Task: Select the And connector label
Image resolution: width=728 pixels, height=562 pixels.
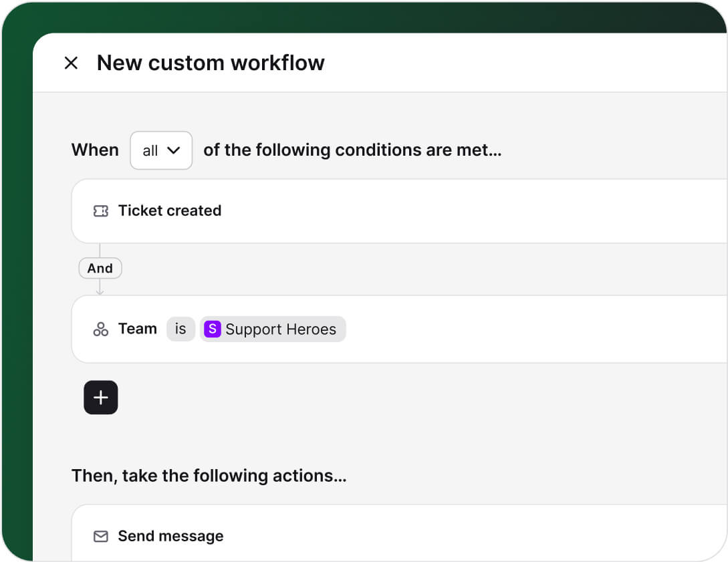Action: point(100,268)
